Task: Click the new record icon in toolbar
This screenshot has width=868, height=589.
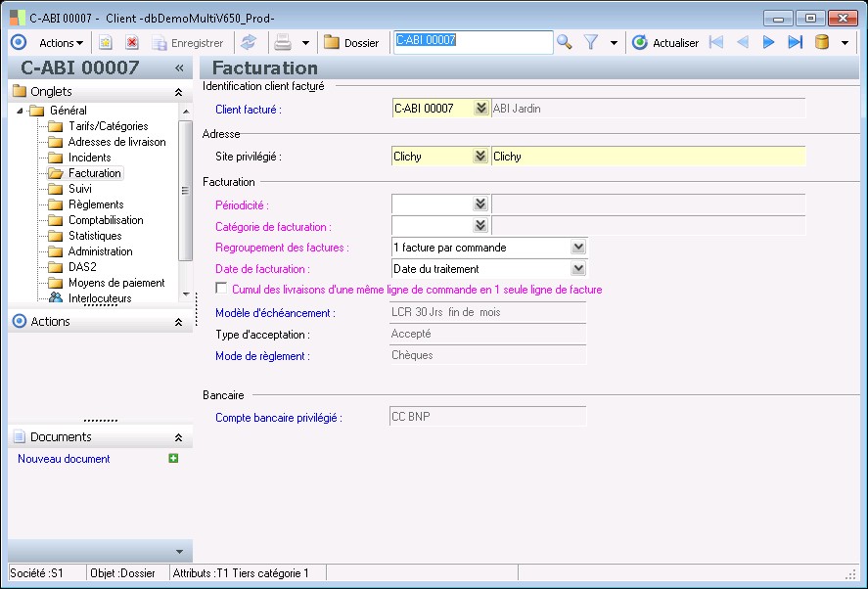Action: point(106,43)
